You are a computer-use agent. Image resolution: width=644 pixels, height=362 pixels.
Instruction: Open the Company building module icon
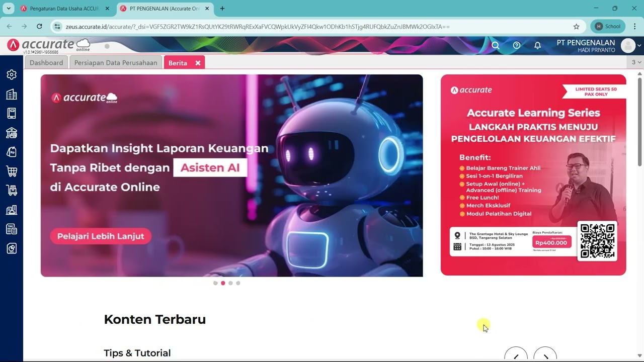tap(12, 95)
